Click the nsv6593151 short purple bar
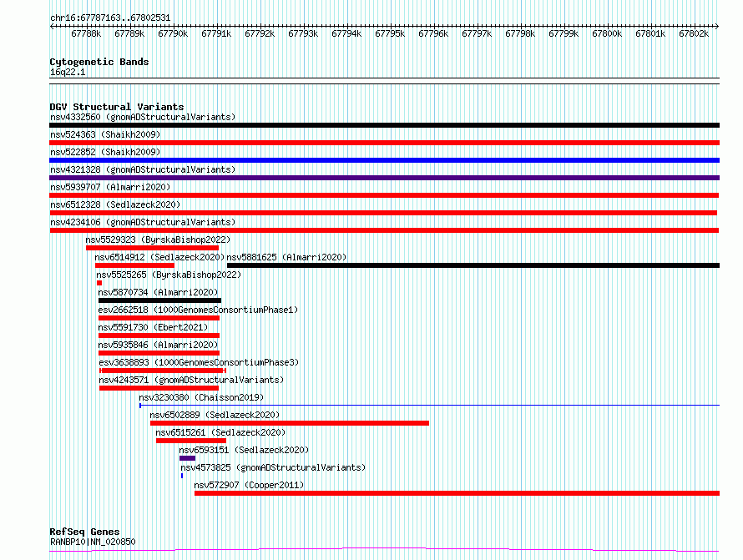743x560 pixels. pyautogui.click(x=188, y=458)
